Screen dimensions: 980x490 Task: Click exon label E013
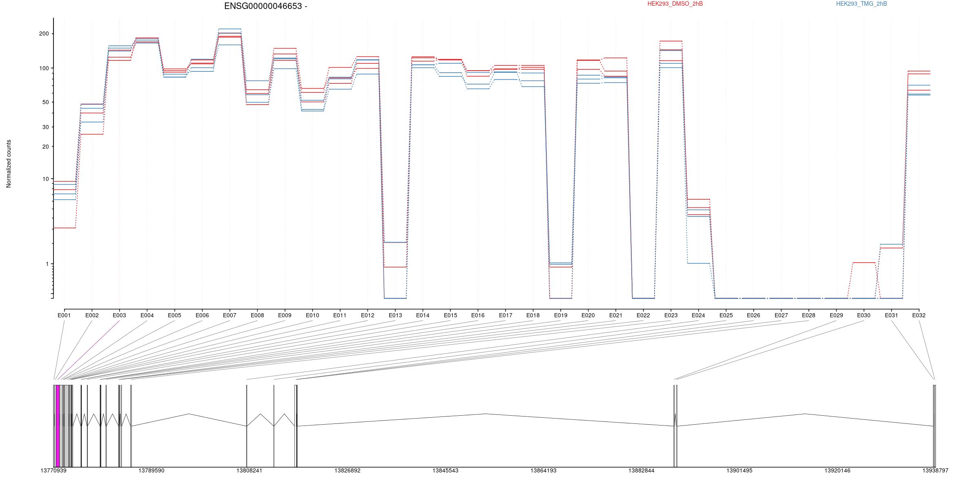pyautogui.click(x=395, y=315)
